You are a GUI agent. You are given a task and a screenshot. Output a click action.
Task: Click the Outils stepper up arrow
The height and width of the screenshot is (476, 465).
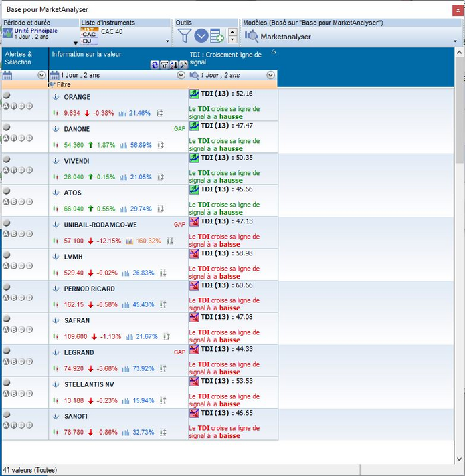coord(232,32)
